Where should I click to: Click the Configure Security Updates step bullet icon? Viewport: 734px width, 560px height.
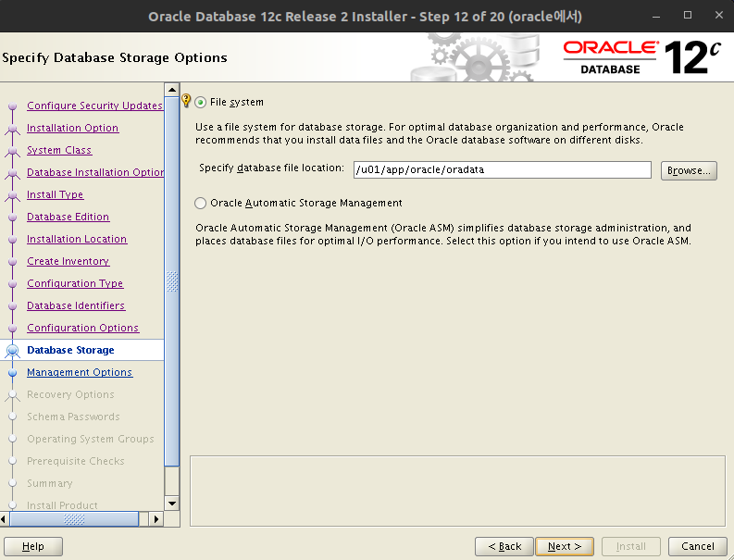(x=13, y=106)
